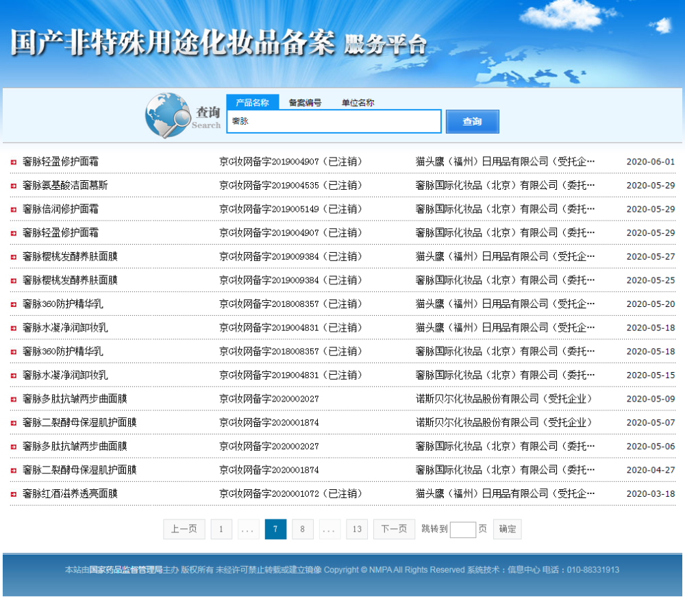The width and height of the screenshot is (685, 616).
Task: Click 京G妆网备字2020002027 in the 2020-05-09 row
Action: tap(269, 398)
